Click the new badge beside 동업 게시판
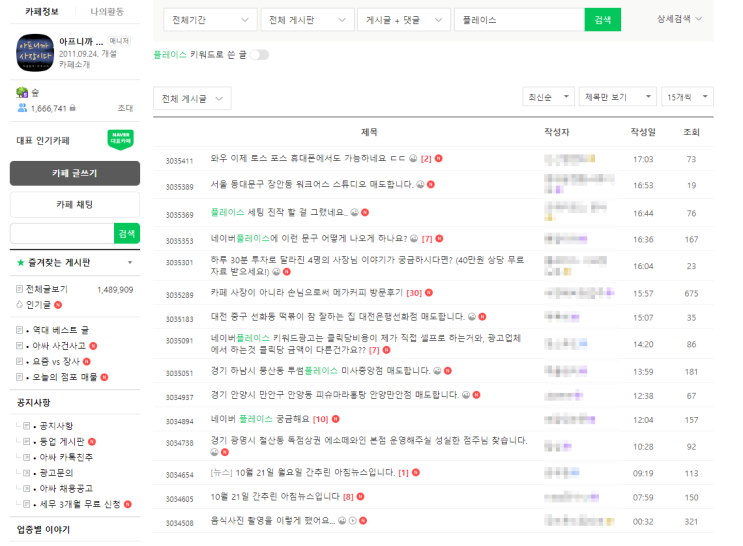This screenshot has width=743, height=546. 92,442
